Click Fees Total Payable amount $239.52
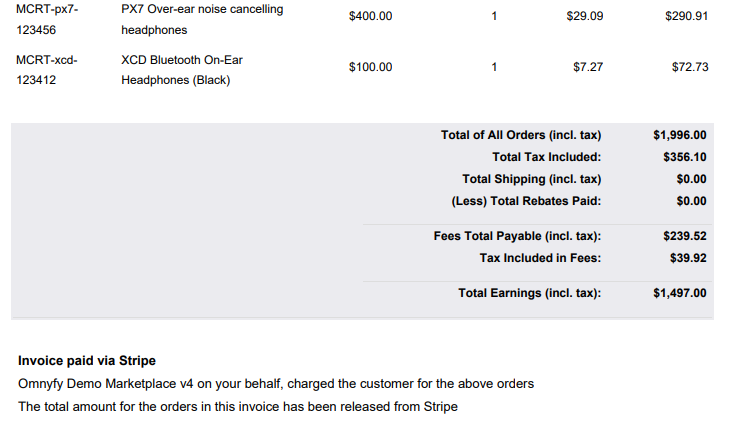 684,236
